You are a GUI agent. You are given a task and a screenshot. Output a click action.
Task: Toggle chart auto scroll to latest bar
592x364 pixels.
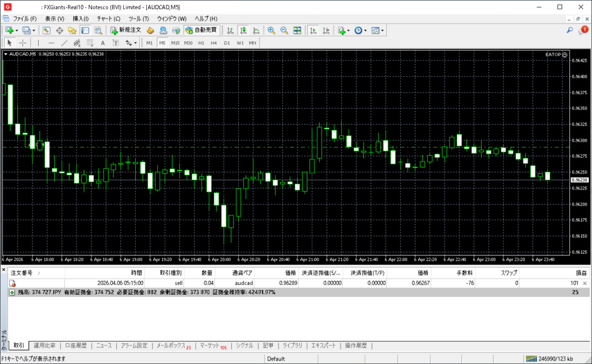(313, 30)
